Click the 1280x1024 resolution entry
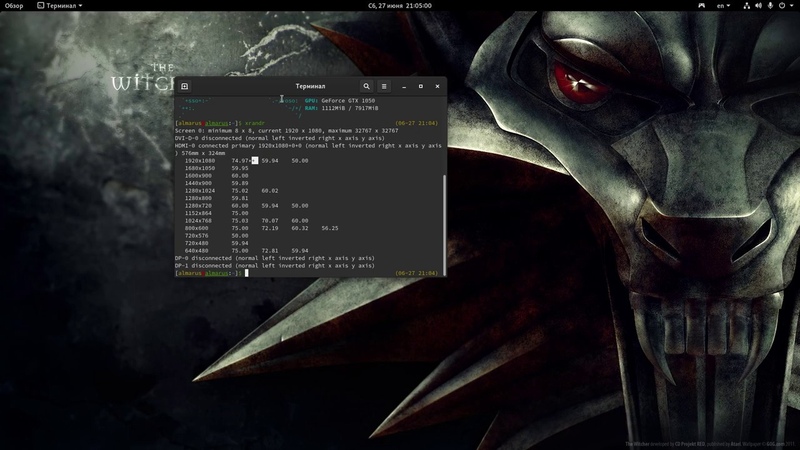 click(199, 191)
